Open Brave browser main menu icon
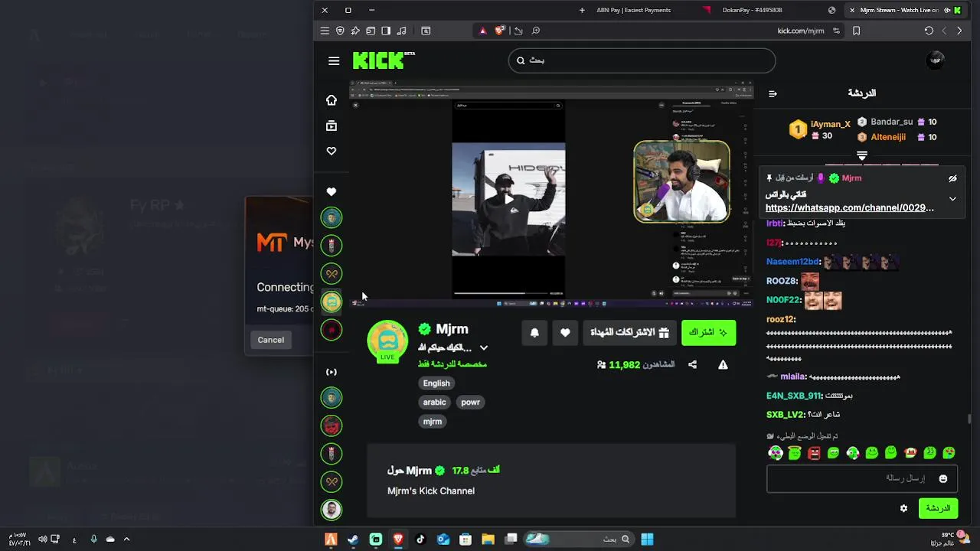 point(325,31)
